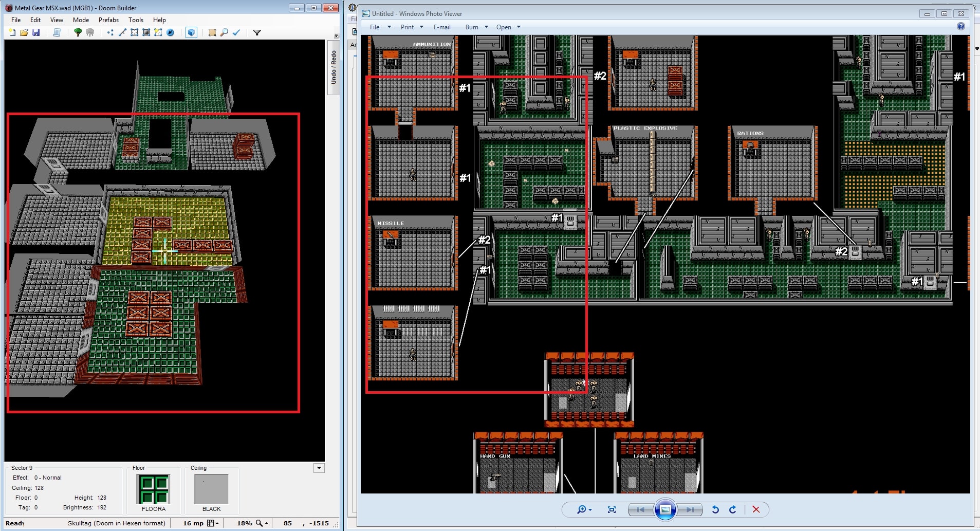Click the BLACK ceiling texture preview
The width and height of the screenshot is (980, 531).
[x=211, y=489]
